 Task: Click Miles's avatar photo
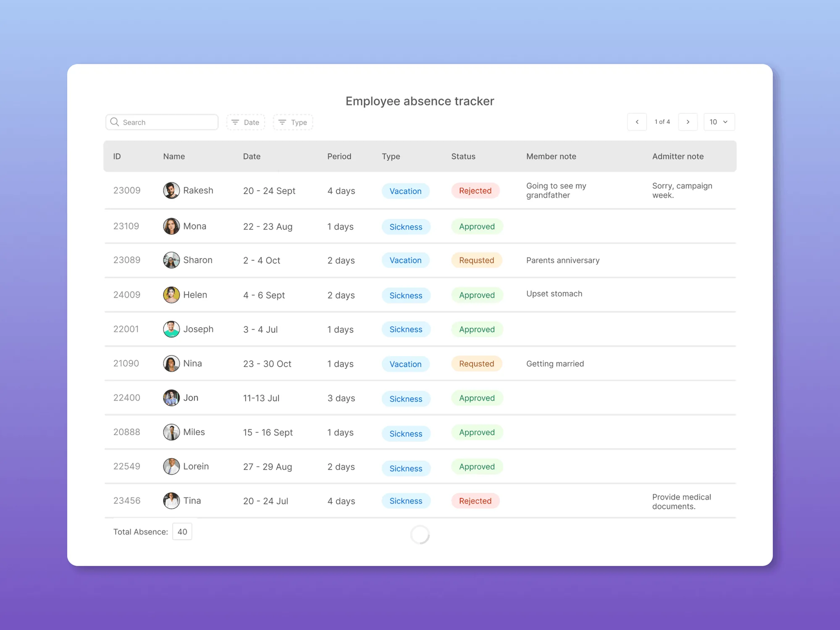tap(171, 432)
